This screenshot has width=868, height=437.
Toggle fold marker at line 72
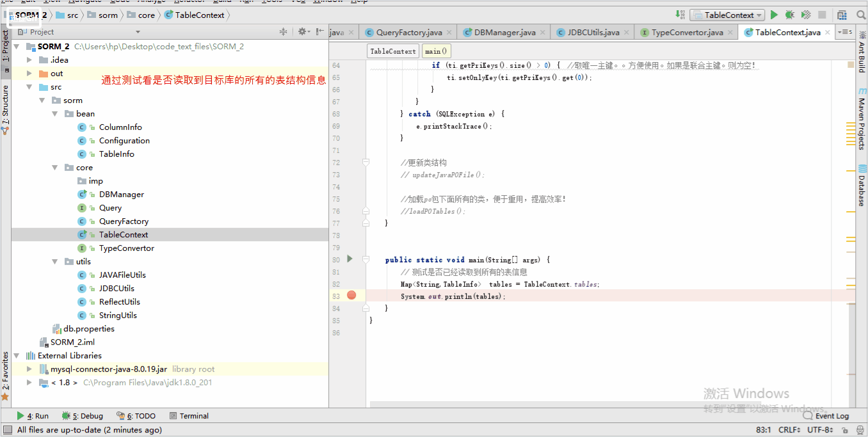366,163
